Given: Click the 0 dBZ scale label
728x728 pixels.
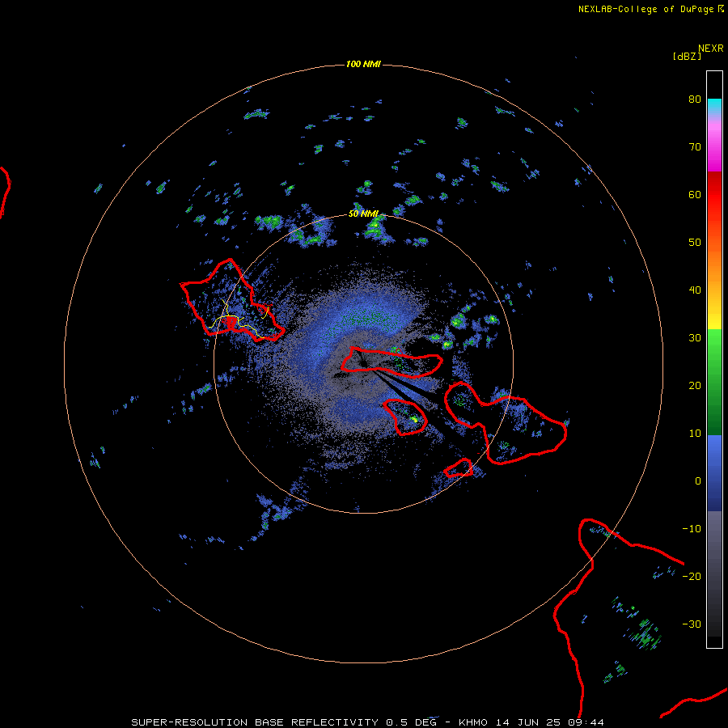Looking at the screenshot, I should click(698, 481).
